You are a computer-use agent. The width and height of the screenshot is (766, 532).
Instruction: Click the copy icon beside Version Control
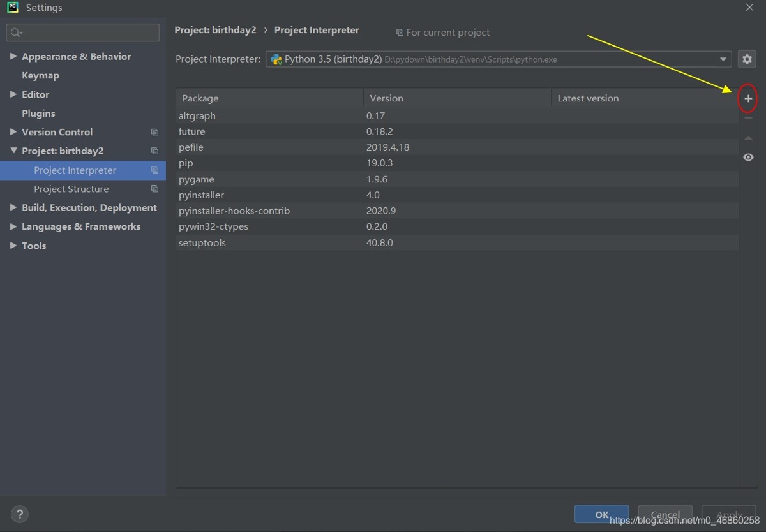click(154, 132)
